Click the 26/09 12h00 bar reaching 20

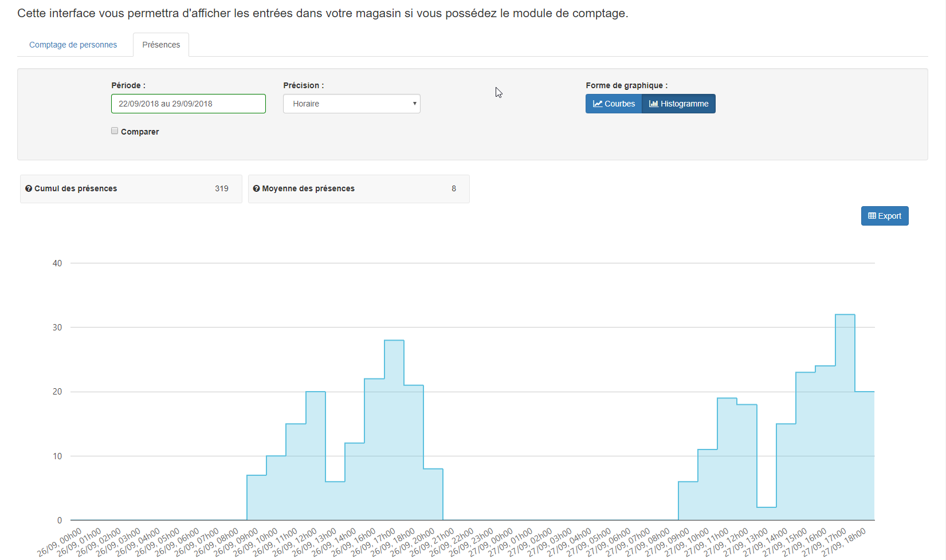tap(316, 456)
